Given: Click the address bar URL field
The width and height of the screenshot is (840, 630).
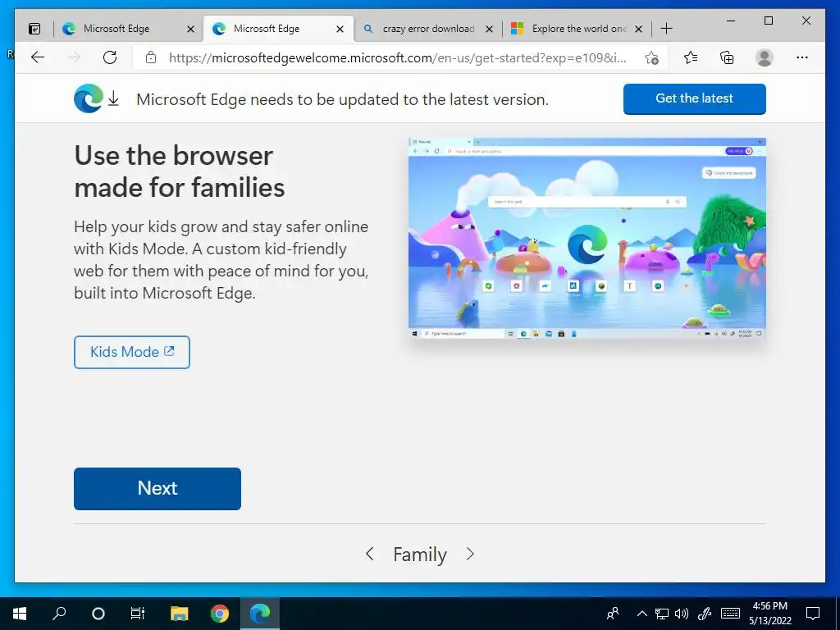Looking at the screenshot, I should tap(398, 58).
